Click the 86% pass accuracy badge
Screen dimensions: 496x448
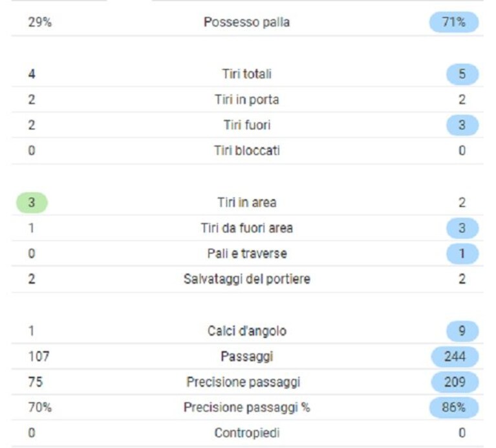pyautogui.click(x=453, y=407)
